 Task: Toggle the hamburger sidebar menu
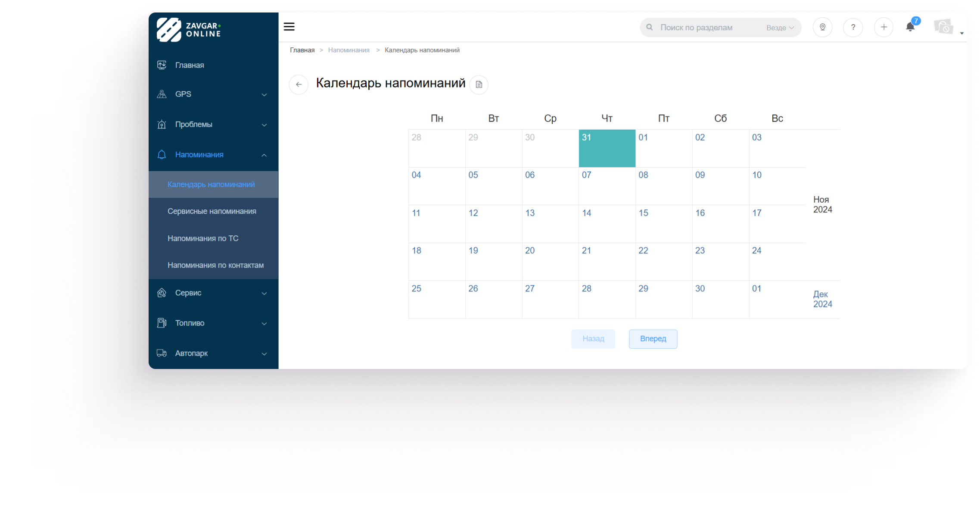[289, 27]
